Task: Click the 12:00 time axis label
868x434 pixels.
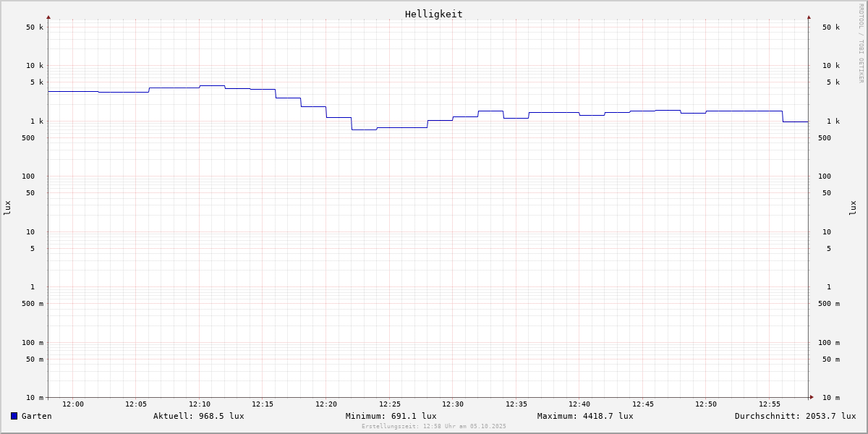Action: point(72,404)
